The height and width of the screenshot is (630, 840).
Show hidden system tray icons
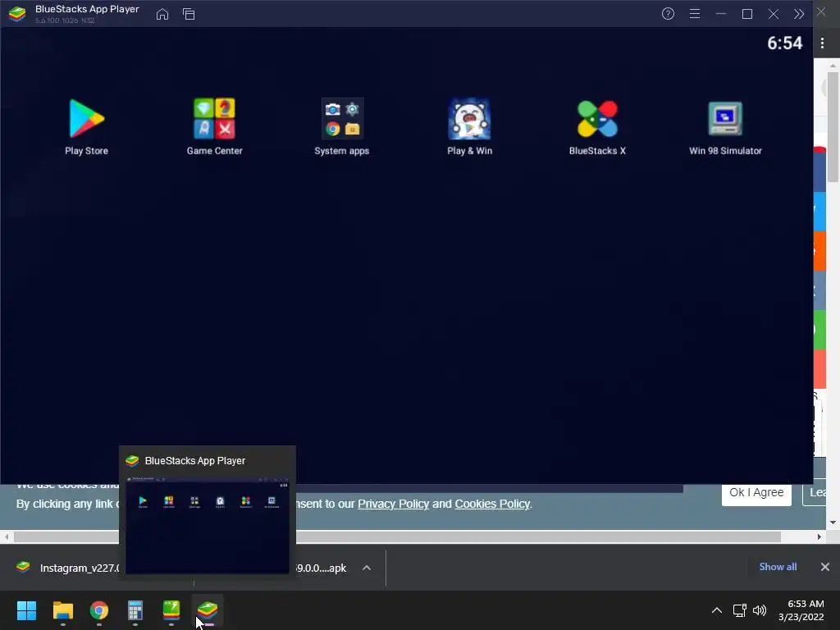click(716, 610)
